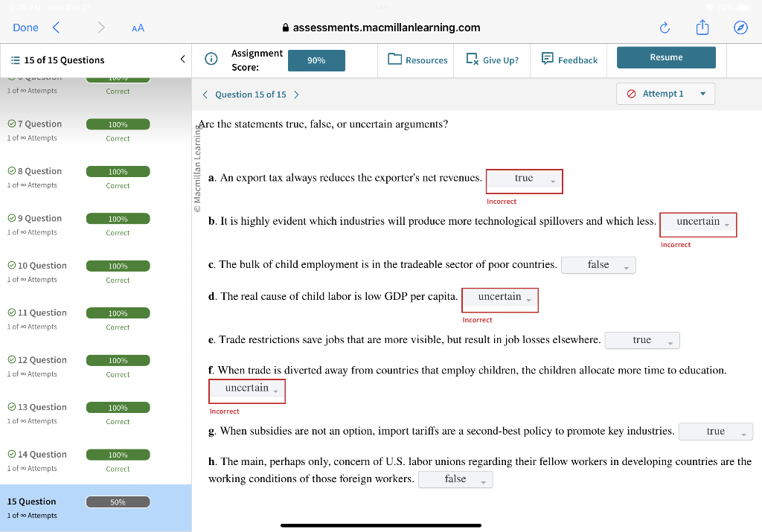Reload the page with the refresh icon
762x532 pixels.
[x=664, y=28]
